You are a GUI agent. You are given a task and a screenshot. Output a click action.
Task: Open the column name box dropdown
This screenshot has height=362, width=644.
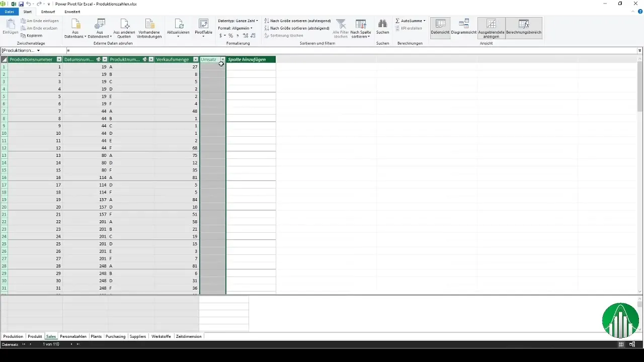point(38,51)
